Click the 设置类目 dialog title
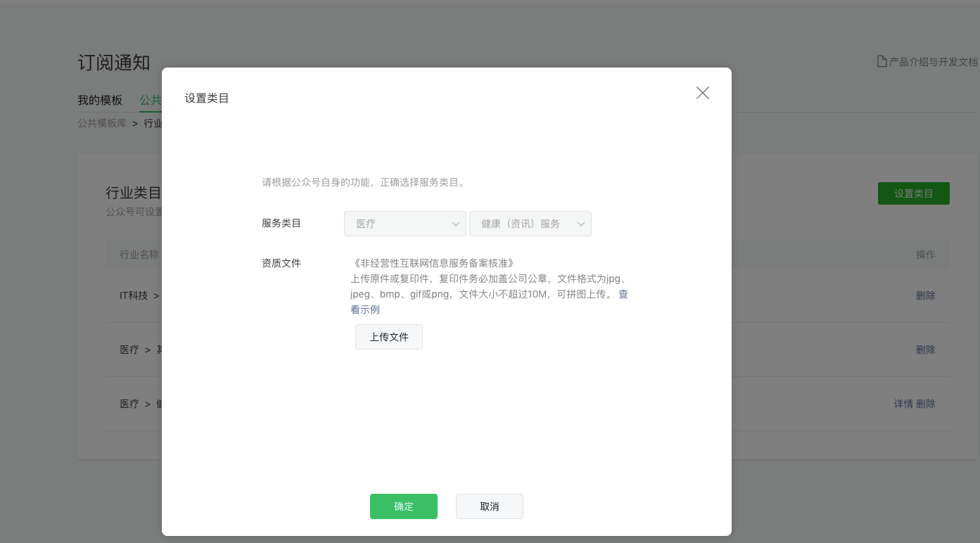The image size is (980, 543). pyautogui.click(x=207, y=98)
